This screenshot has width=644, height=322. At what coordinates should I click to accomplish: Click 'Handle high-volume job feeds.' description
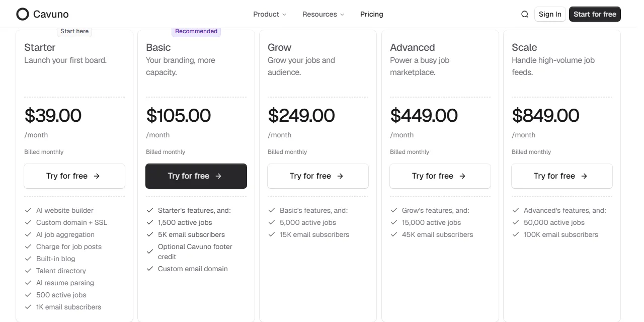(x=553, y=66)
